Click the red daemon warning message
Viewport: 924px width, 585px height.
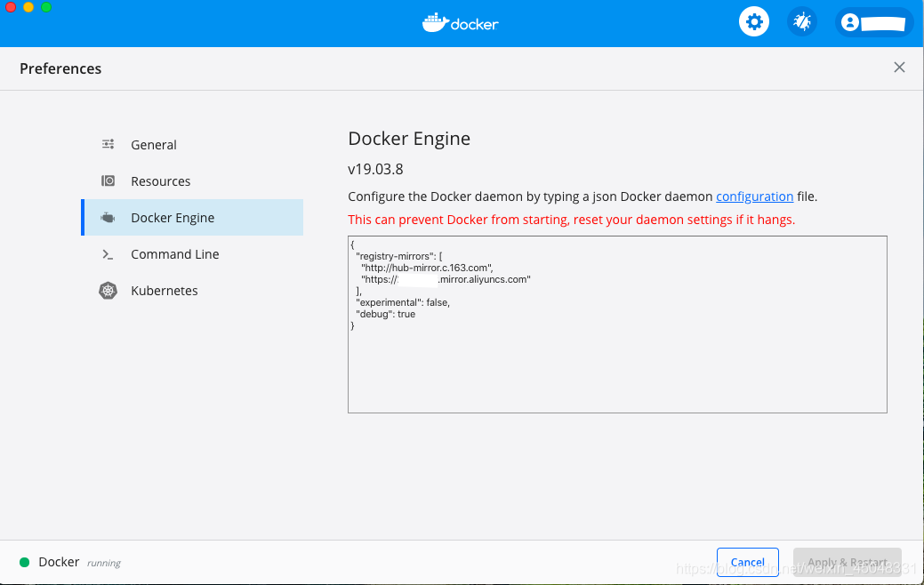click(571, 220)
